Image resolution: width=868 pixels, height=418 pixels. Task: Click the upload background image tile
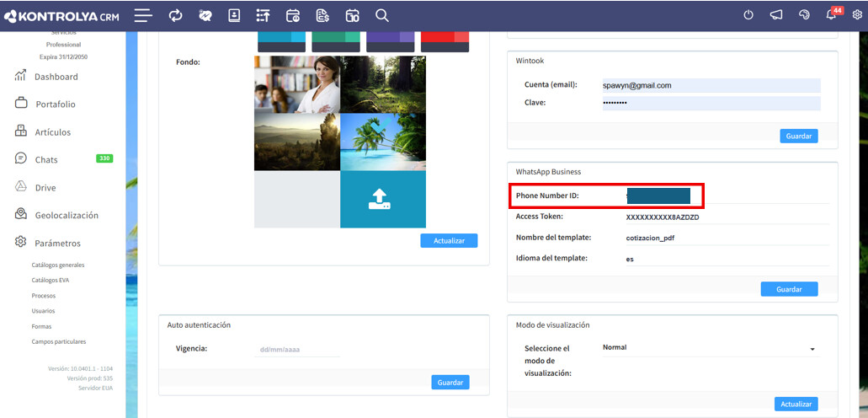click(x=382, y=199)
